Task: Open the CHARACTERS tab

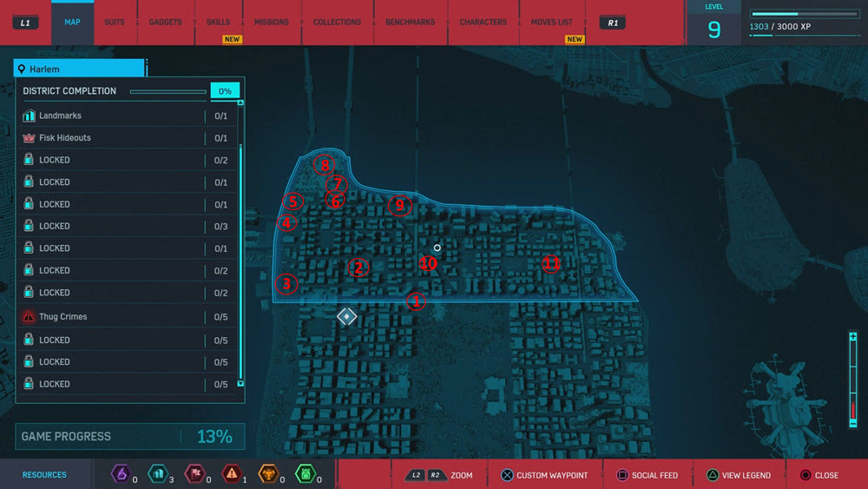Action: coord(483,23)
